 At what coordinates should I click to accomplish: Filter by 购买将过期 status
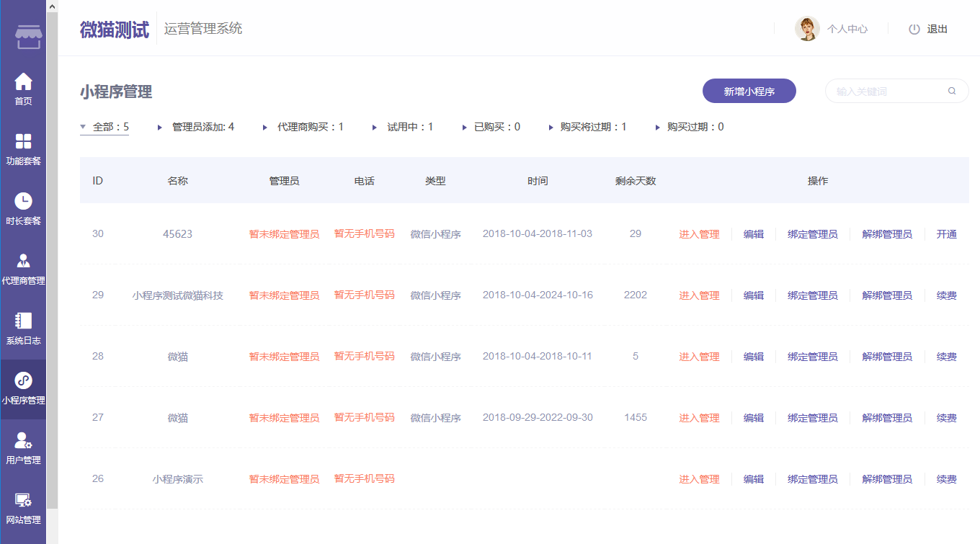[x=587, y=128]
